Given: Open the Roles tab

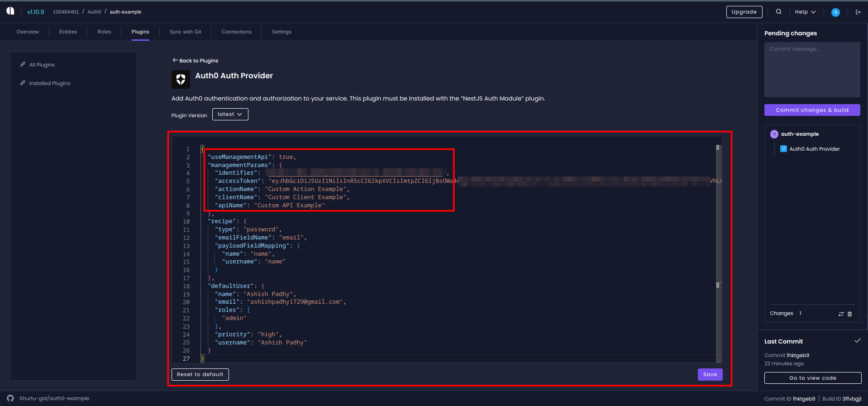Looking at the screenshot, I should tap(104, 32).
